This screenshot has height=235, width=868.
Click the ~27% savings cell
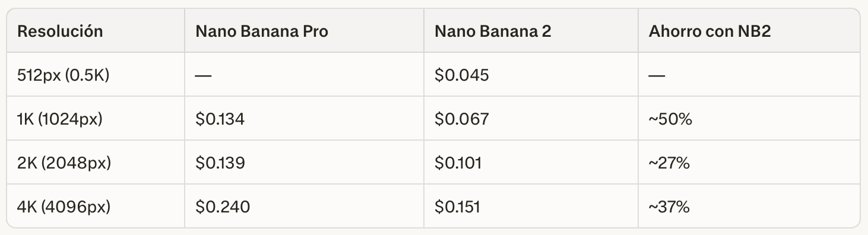pyautogui.click(x=669, y=163)
